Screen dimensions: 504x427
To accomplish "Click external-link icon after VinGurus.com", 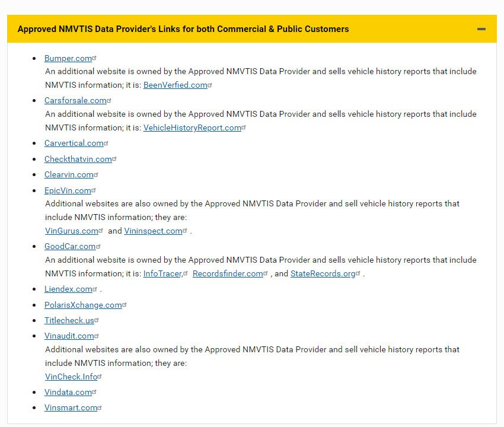I will [x=101, y=231].
